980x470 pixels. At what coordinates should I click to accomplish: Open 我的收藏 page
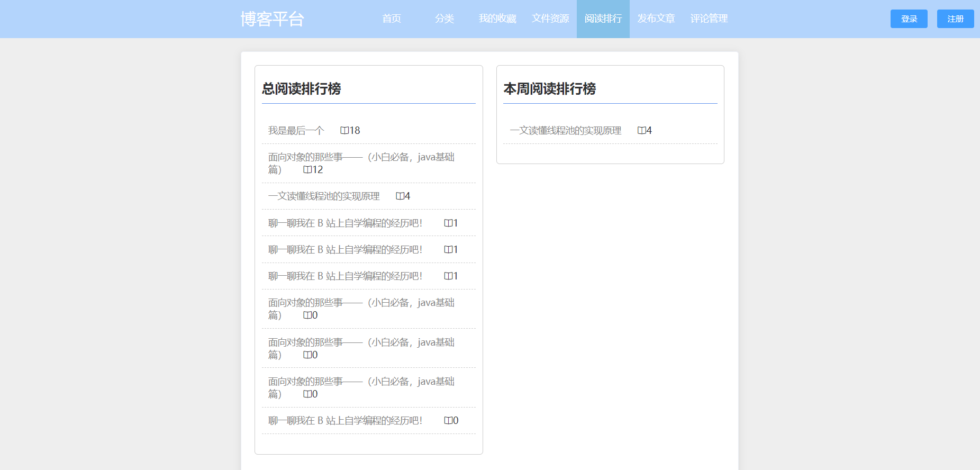point(497,19)
